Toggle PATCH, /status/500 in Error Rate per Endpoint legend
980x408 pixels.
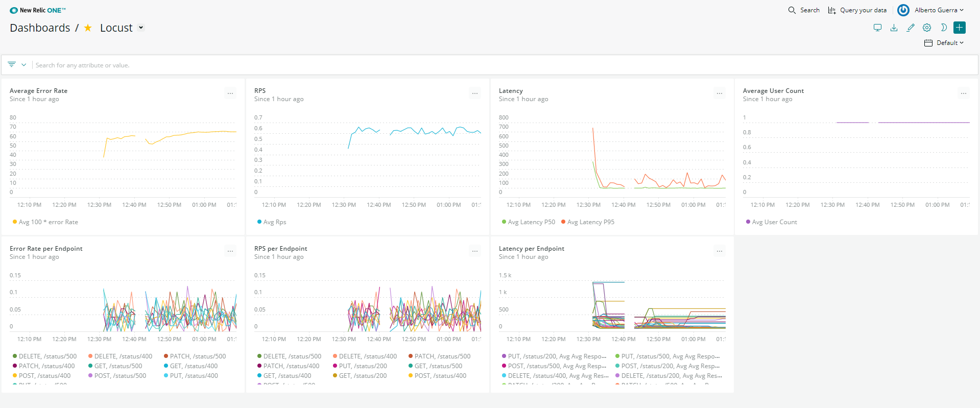coord(195,356)
